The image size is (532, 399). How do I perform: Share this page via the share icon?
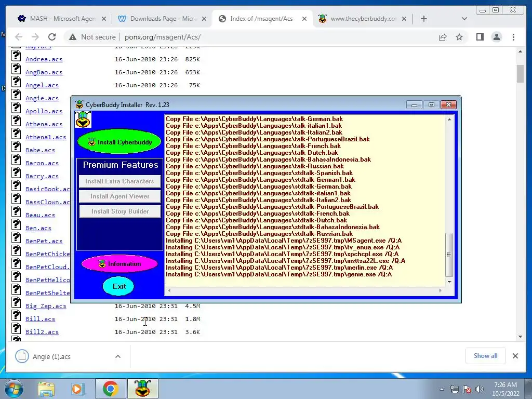coord(443,37)
